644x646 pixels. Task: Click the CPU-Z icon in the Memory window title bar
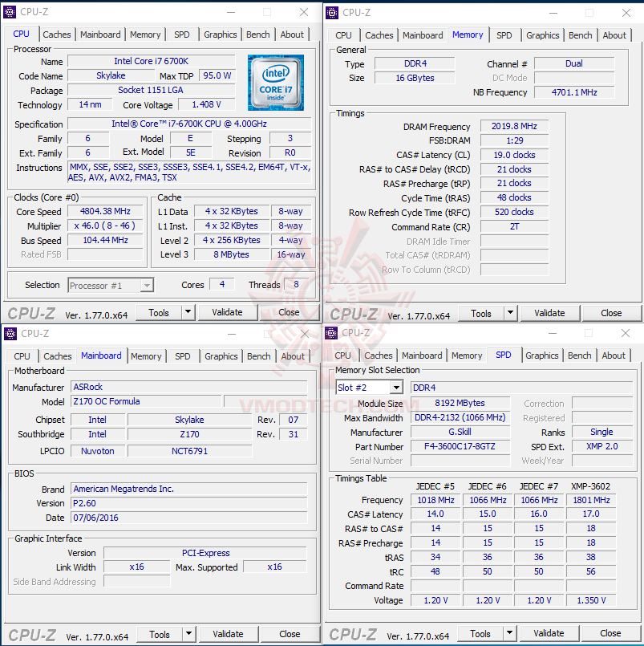[332, 13]
